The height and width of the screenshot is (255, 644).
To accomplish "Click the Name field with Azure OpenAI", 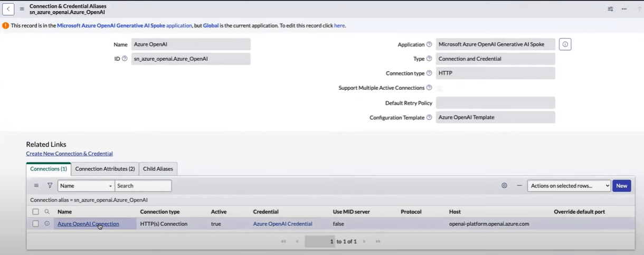I will tap(191, 44).
